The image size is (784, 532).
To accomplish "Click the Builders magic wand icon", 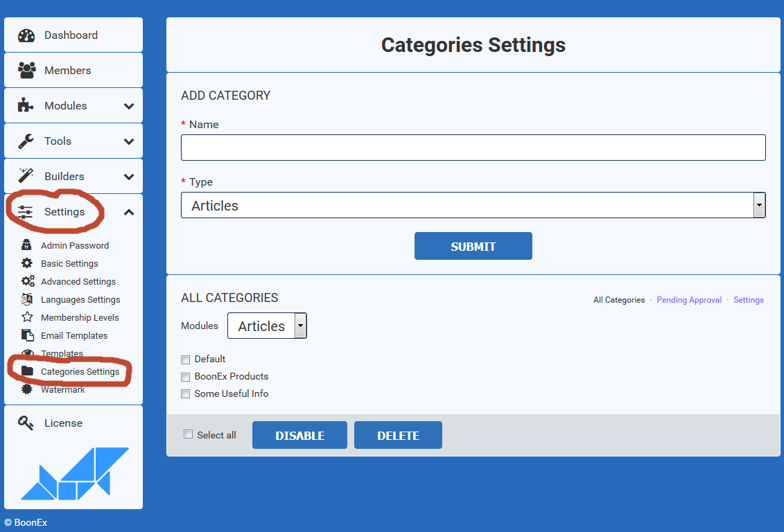I will click(26, 176).
